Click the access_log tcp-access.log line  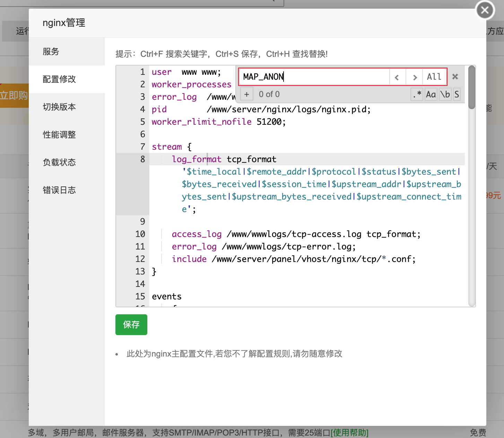pyautogui.click(x=296, y=234)
